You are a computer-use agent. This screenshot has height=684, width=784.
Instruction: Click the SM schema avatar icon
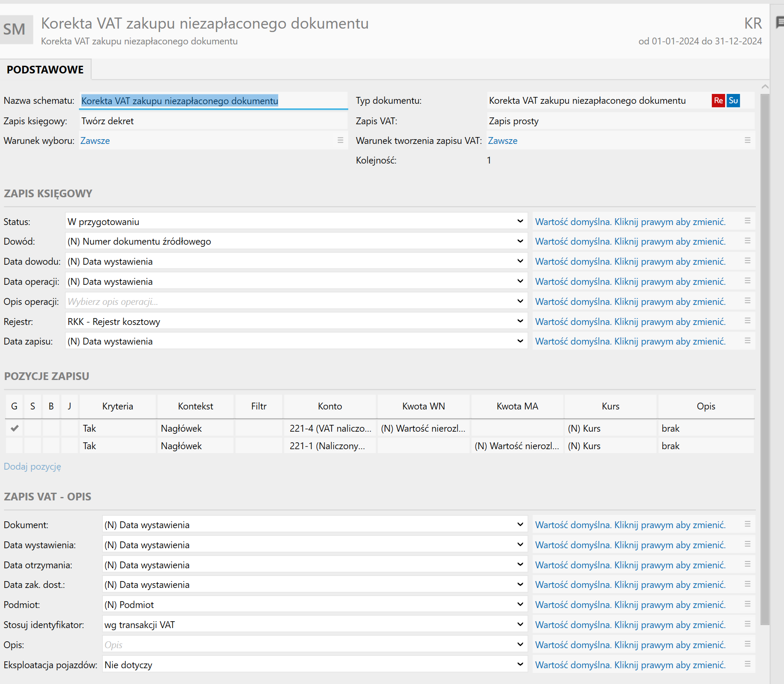[x=16, y=29]
